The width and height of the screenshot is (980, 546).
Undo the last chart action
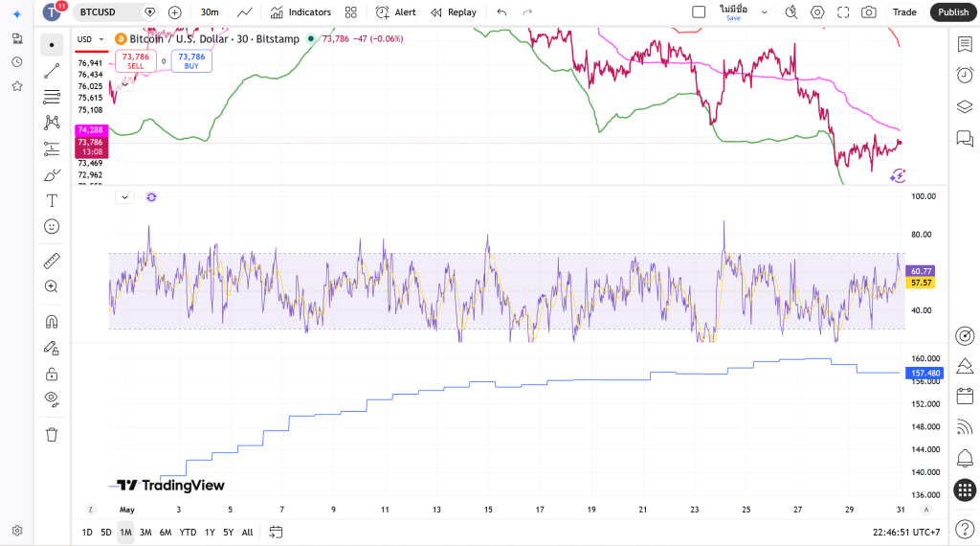(501, 11)
